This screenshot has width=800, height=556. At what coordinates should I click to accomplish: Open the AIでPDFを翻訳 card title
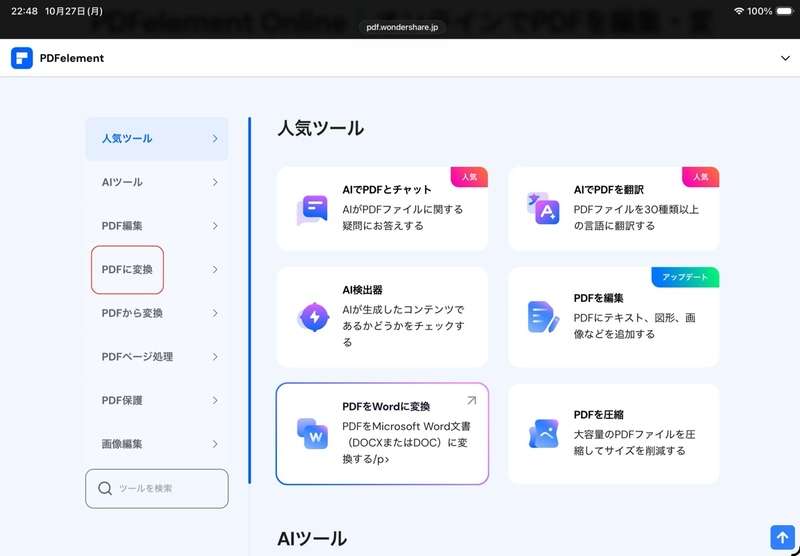pyautogui.click(x=609, y=190)
